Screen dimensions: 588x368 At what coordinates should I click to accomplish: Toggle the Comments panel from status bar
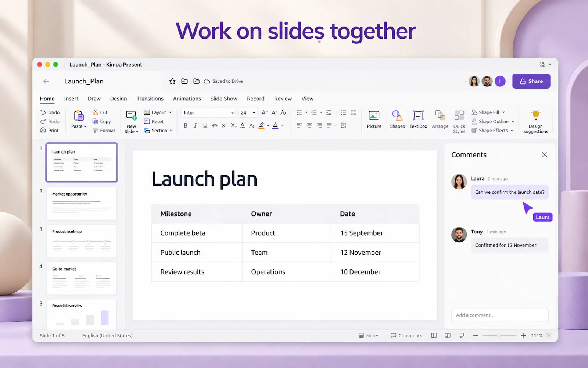[x=406, y=336]
